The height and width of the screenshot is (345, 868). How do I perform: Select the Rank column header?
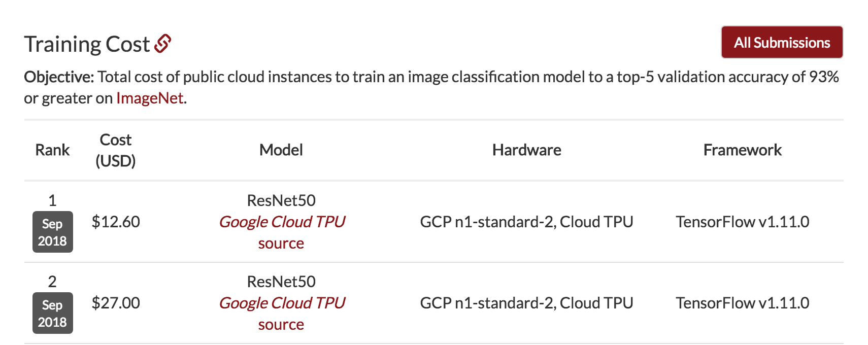pyautogui.click(x=52, y=150)
